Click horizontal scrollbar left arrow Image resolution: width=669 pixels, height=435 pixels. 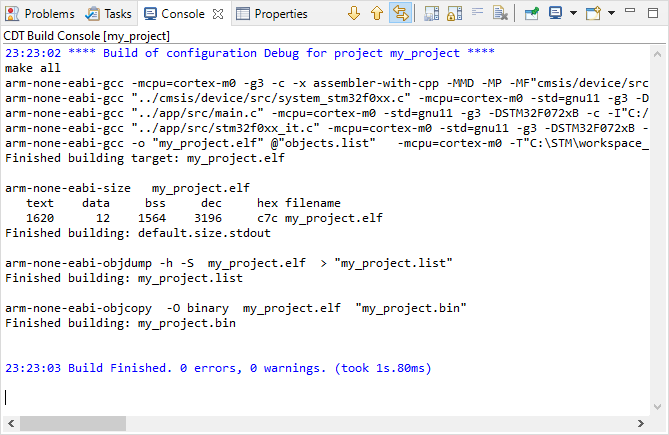[x=11, y=423]
